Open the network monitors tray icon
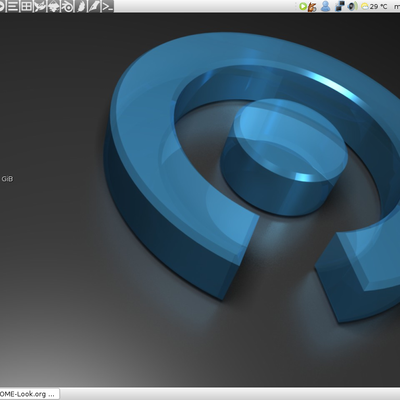Viewport: 400px width, 400px height. coord(340,6)
